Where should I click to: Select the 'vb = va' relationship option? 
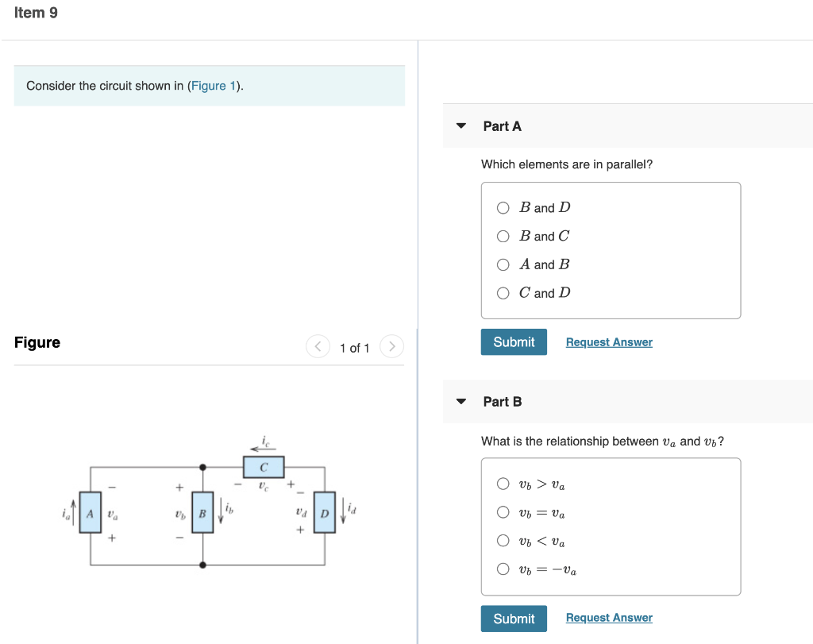[503, 512]
